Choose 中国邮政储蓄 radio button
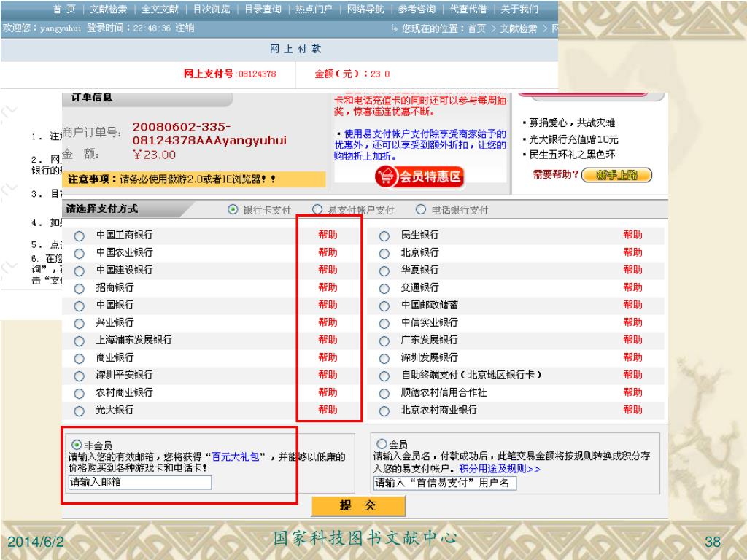747x560 pixels. (384, 306)
